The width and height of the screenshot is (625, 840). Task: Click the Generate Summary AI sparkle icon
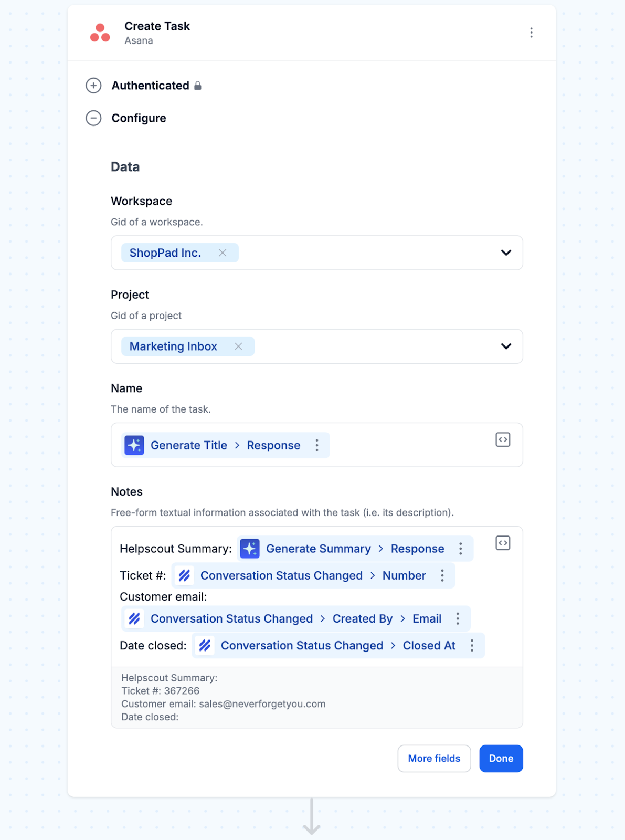click(250, 549)
